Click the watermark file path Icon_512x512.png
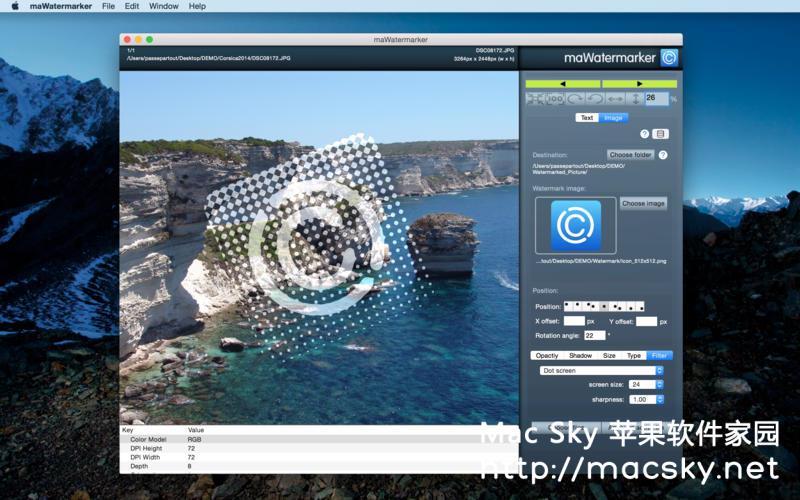The width and height of the screenshot is (800, 500). [601, 261]
